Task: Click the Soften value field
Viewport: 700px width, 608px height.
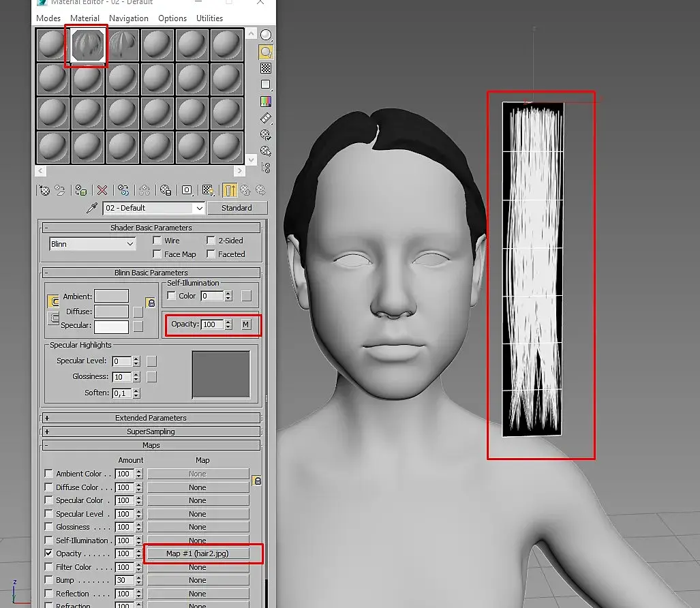Action: point(122,393)
